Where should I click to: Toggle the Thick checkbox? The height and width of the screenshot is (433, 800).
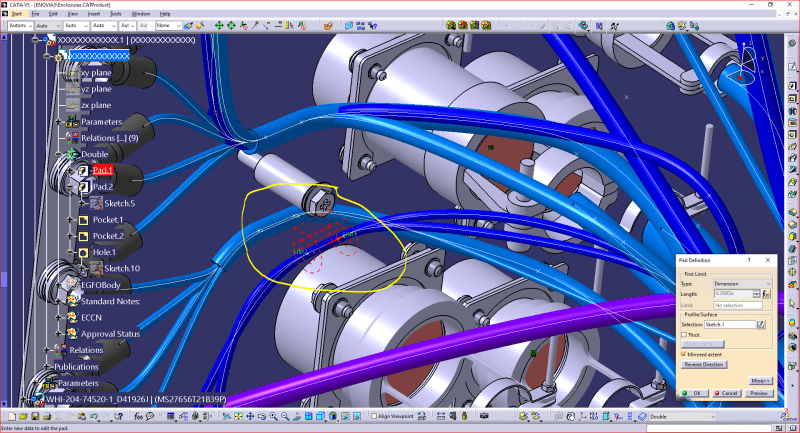coord(684,335)
